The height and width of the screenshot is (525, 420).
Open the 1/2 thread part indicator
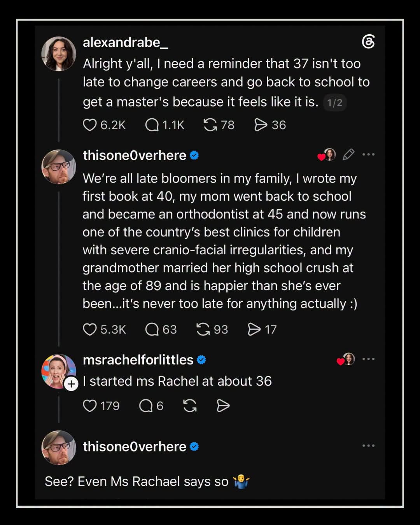335,103
